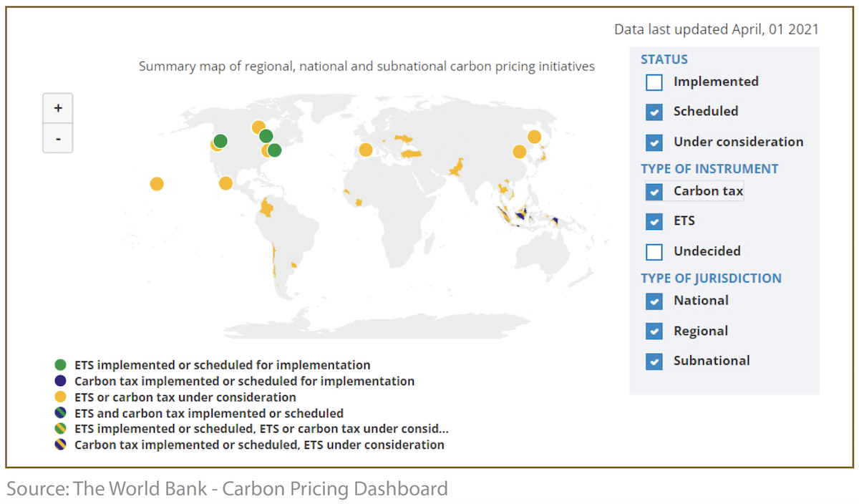Click Carbon tax implemented, ETS under consideration legend dot
Viewport: 859px width, 504px height.
[60, 445]
